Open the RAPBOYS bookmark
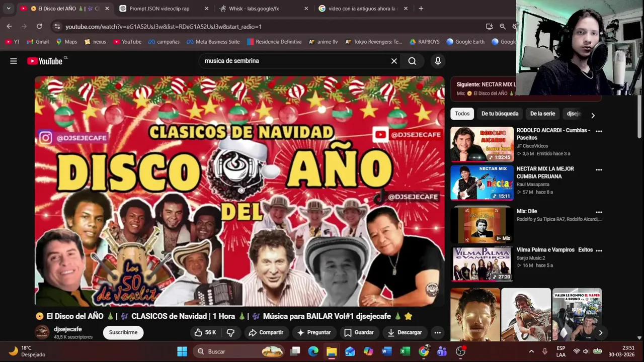Viewport: 644px width, 362px height. click(x=425, y=42)
